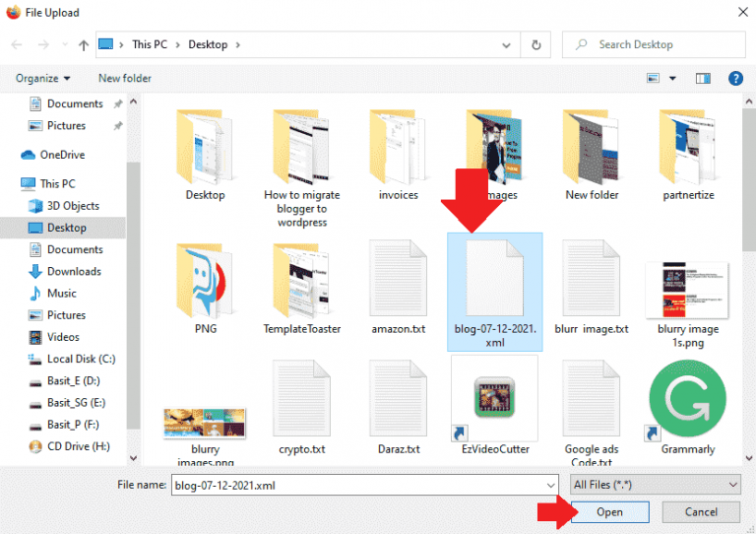The width and height of the screenshot is (756, 534).
Task: Click the Open button
Action: click(609, 512)
